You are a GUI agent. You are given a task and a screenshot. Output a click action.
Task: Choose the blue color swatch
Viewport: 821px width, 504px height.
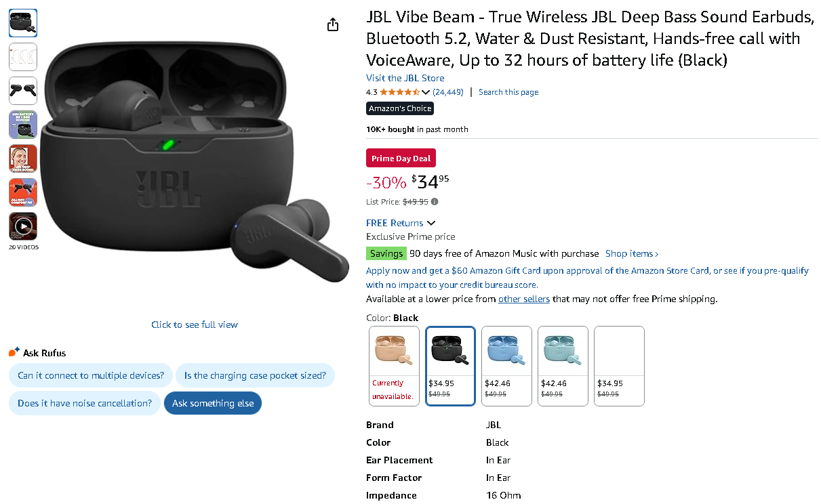tap(506, 366)
